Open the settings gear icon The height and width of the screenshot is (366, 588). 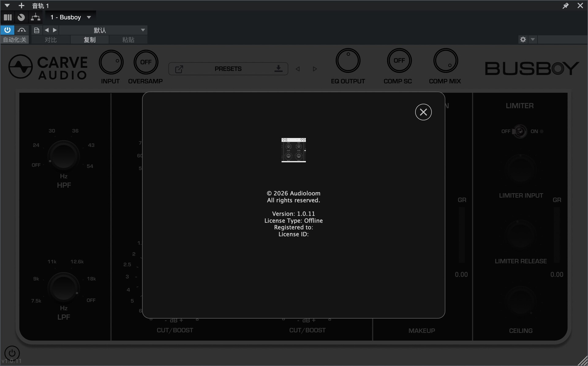[523, 40]
